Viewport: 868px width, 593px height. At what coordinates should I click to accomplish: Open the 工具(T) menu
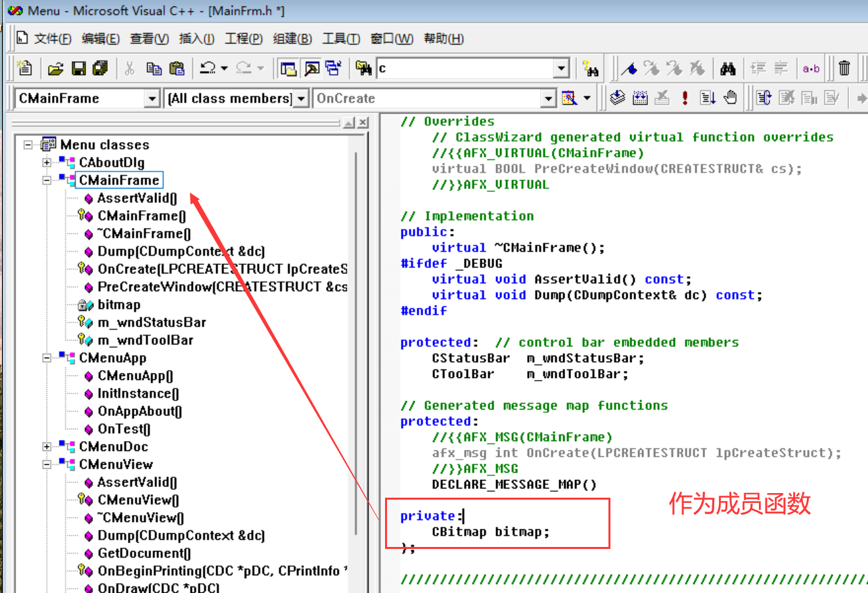(x=341, y=39)
